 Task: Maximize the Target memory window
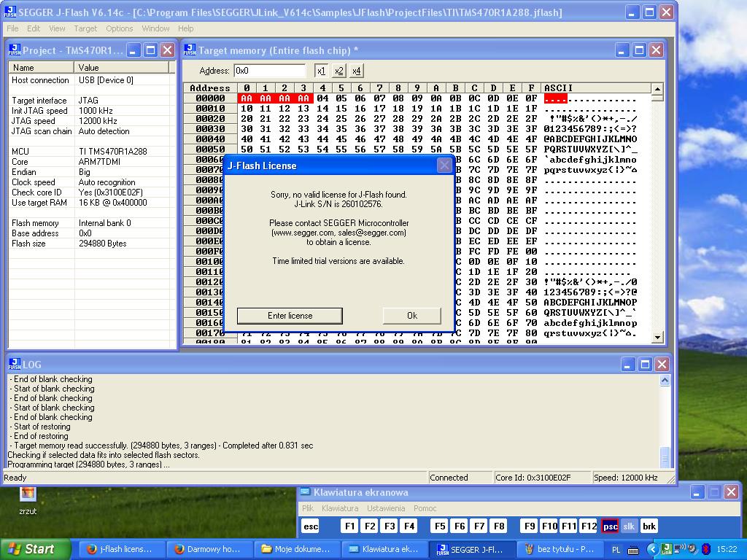pyautogui.click(x=639, y=50)
